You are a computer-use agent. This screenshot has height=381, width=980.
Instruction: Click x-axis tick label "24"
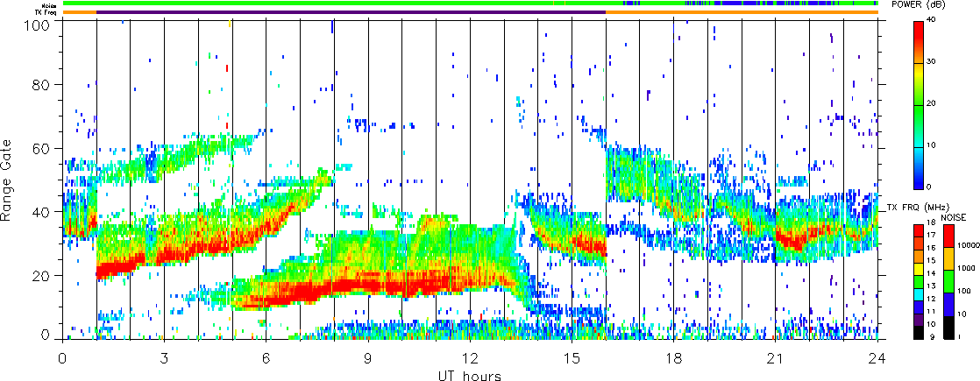(877, 358)
